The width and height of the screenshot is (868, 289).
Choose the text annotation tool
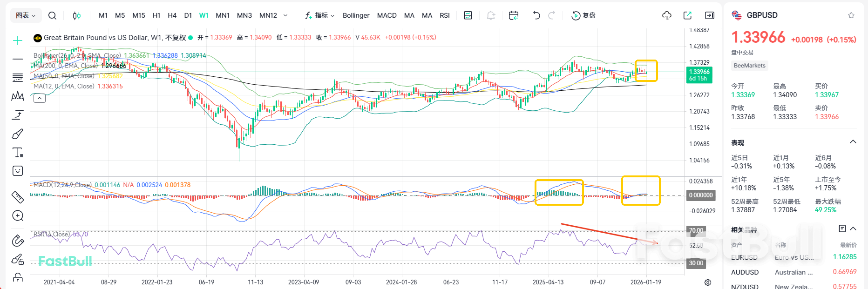[x=18, y=152]
